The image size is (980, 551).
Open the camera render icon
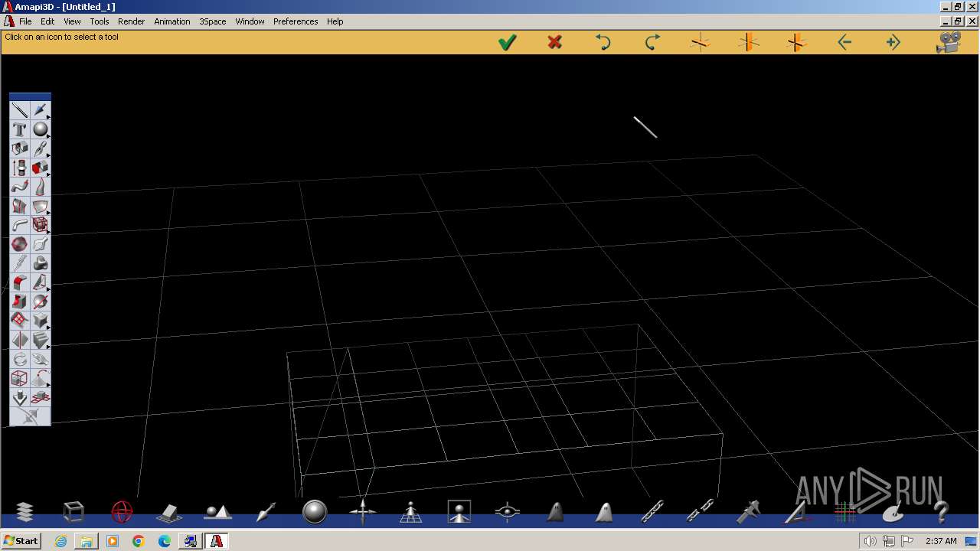tap(949, 42)
